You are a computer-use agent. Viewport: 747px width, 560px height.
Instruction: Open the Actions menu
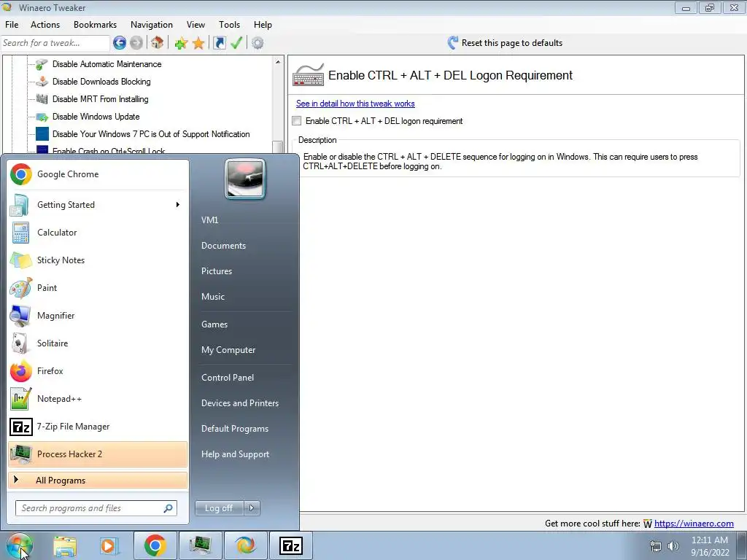(45, 25)
